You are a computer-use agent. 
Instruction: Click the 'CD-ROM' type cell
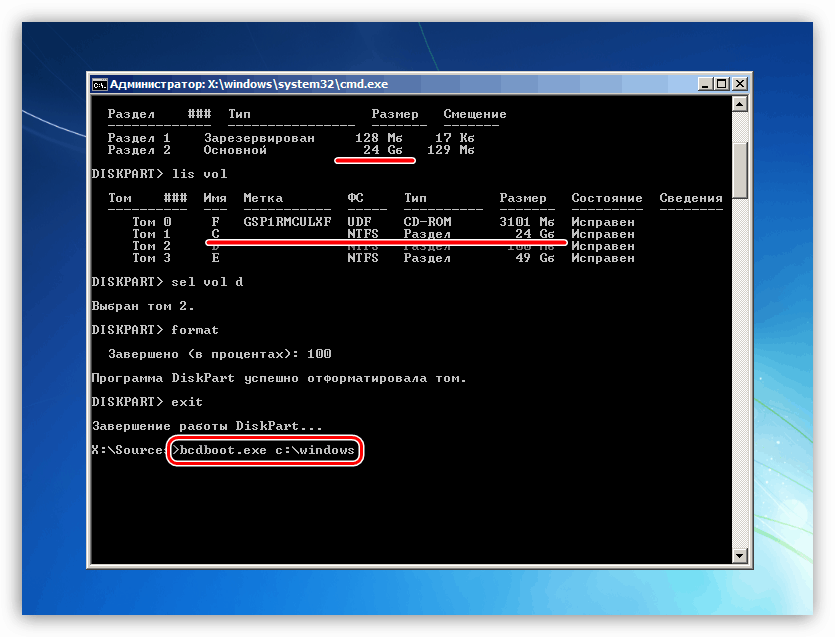coord(427,222)
